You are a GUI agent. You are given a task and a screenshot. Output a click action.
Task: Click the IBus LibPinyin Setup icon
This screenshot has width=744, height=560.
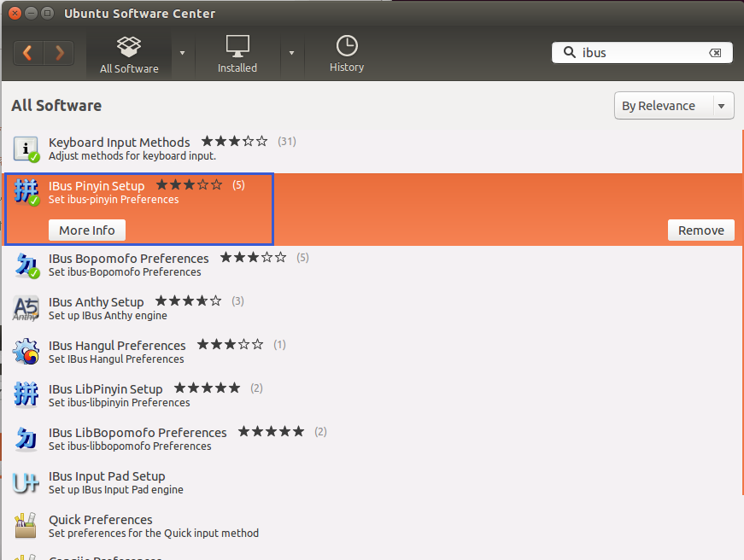[x=26, y=395]
